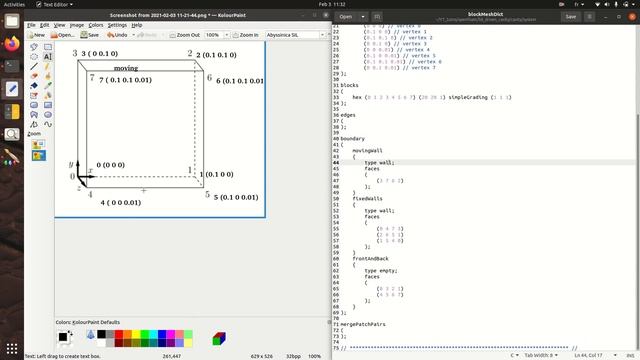This screenshot has height=360, width=640.
Task: Click Save in KolourPaint toolbar
Action: 89,35
